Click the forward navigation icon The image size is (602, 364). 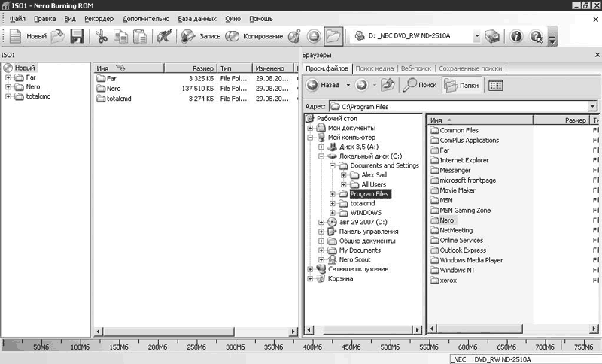(x=361, y=85)
